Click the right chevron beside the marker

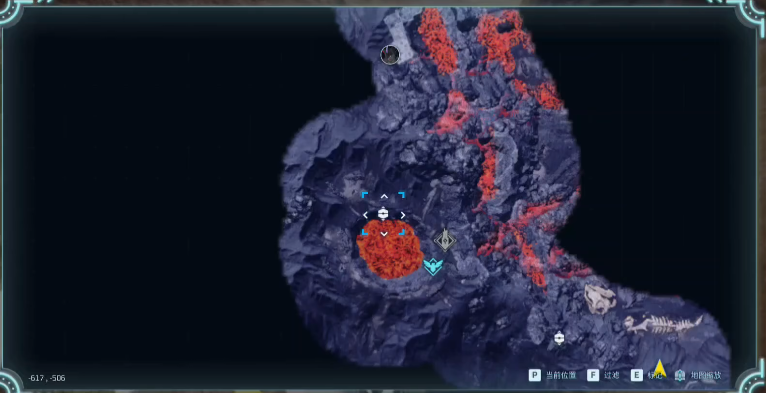click(403, 215)
